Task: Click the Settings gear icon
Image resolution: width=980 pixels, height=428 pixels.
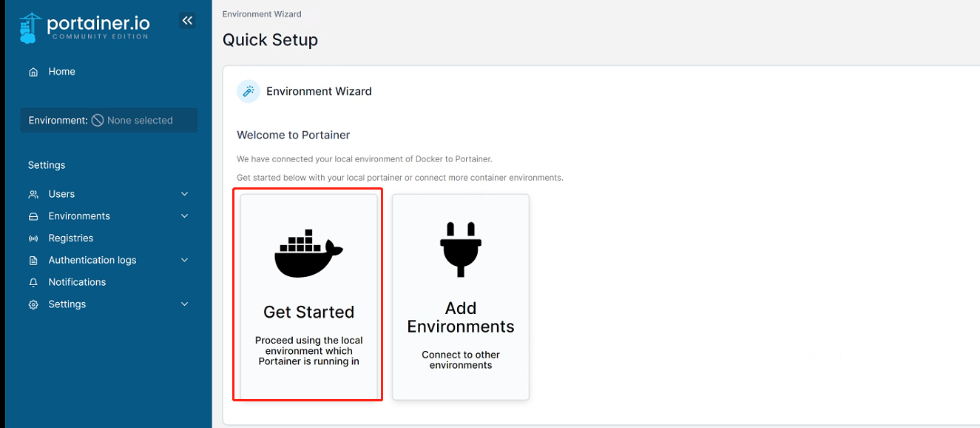Action: click(x=33, y=304)
